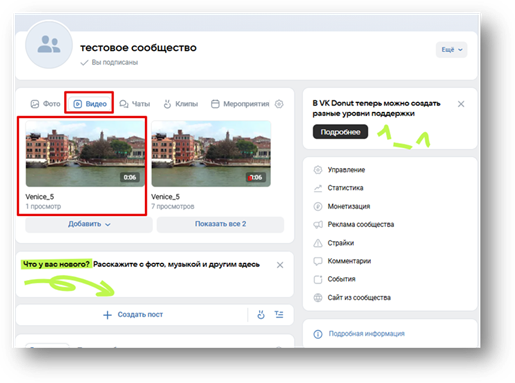Click the globe icon for Сайт из сообщества
The image size is (515, 383).
[x=318, y=298]
